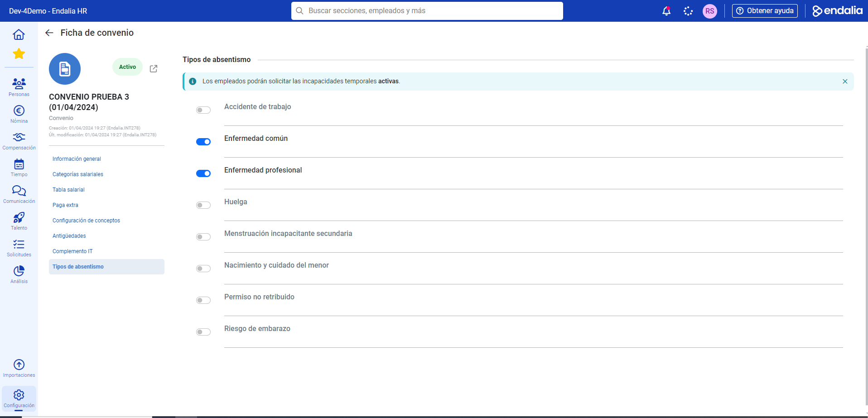
Task: Open Análisis chart section
Action: [x=19, y=274]
